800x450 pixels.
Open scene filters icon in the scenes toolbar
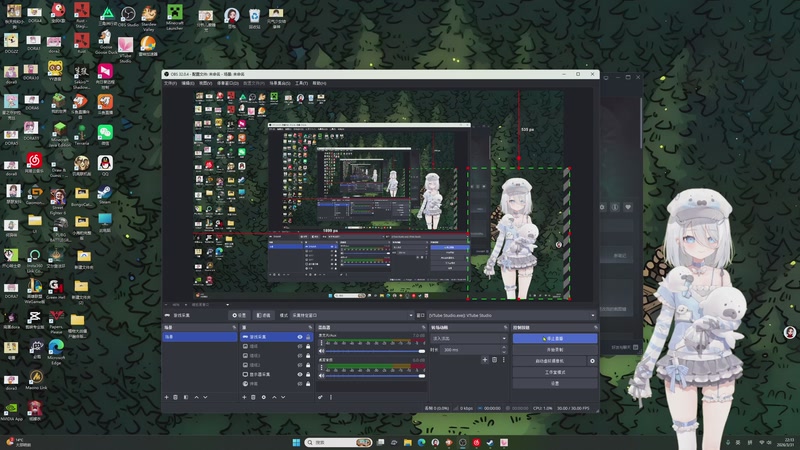point(186,397)
